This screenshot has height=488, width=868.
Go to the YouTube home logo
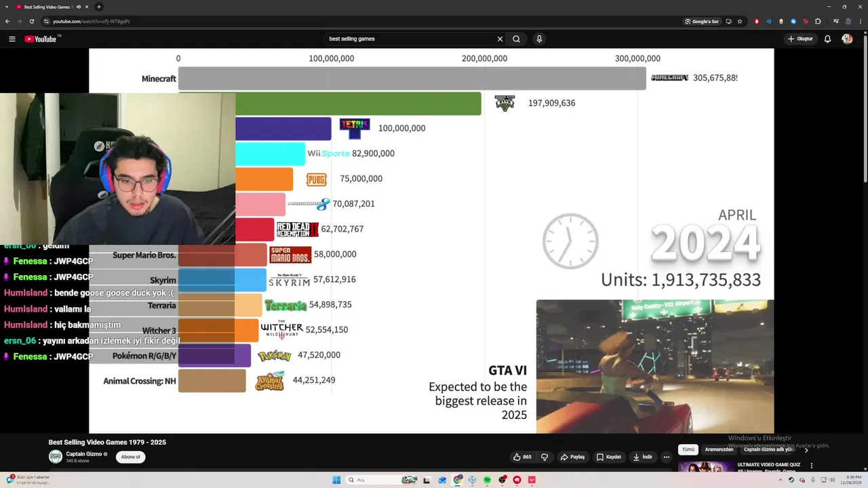pos(41,39)
